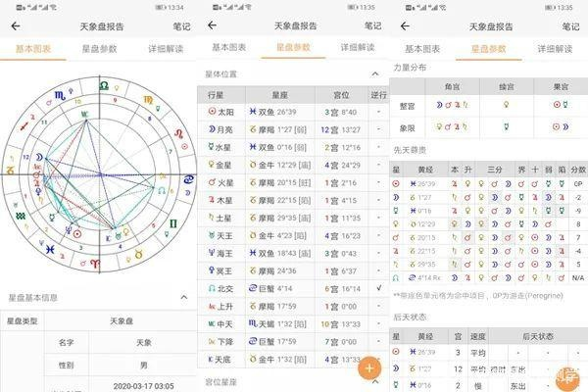Toggle the retrograde checkmark for 北交 row
The width and height of the screenshot is (588, 392).
[379, 289]
